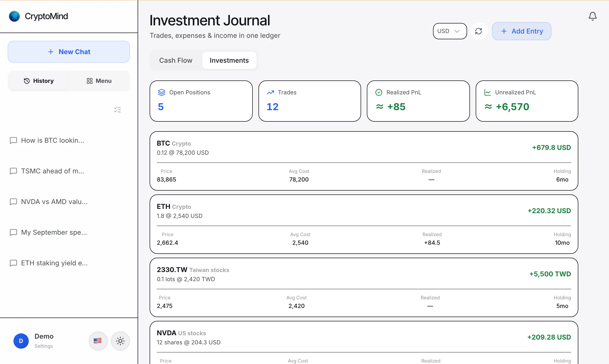
Task: Toggle light theme sun icon
Action: [120, 341]
